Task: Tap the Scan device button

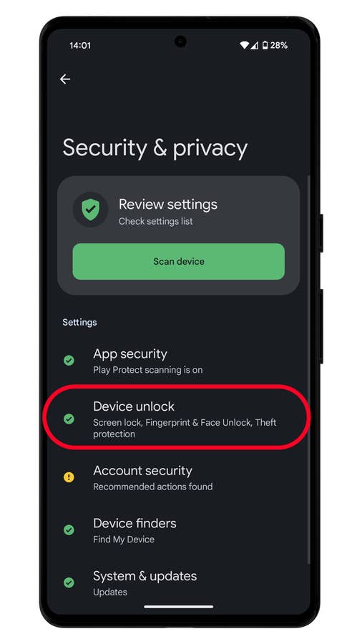Action: coord(179,262)
